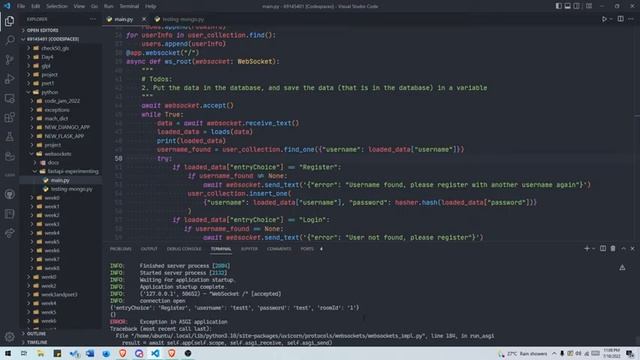Open the File menu
The height and width of the screenshot is (360, 640).
point(21,6)
